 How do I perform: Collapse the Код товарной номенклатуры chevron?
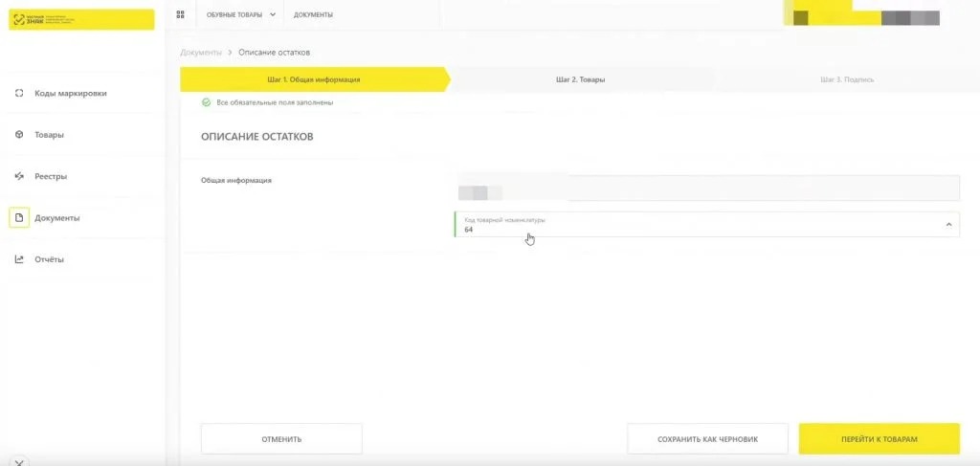point(948,224)
